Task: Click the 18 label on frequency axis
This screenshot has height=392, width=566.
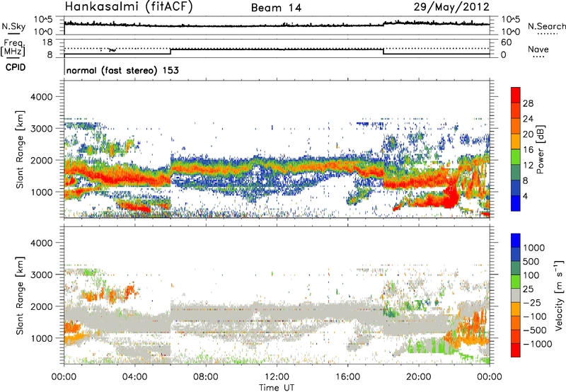Action: pyautogui.click(x=47, y=42)
